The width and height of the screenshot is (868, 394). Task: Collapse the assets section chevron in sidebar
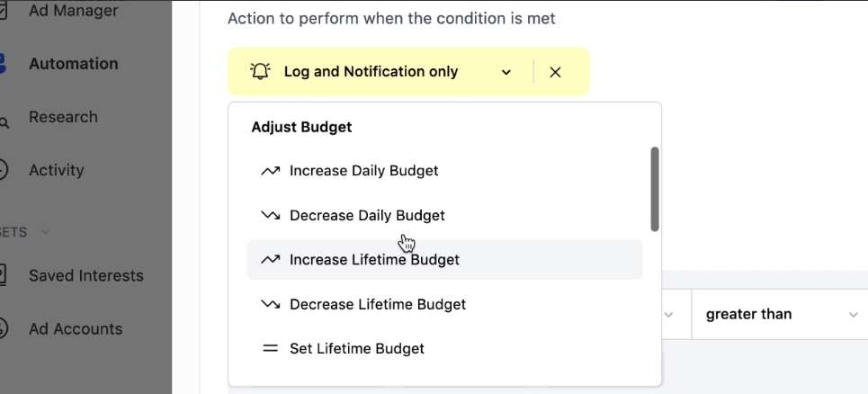point(46,232)
